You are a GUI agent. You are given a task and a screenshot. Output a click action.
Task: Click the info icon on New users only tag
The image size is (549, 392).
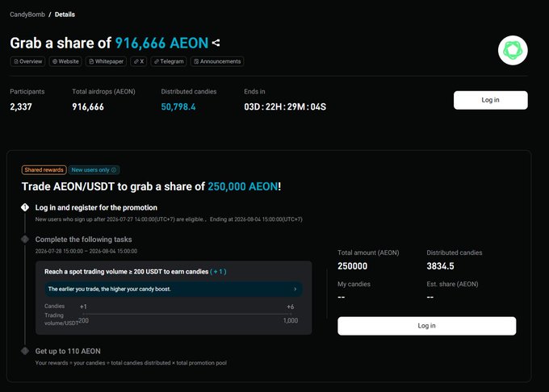click(x=114, y=170)
